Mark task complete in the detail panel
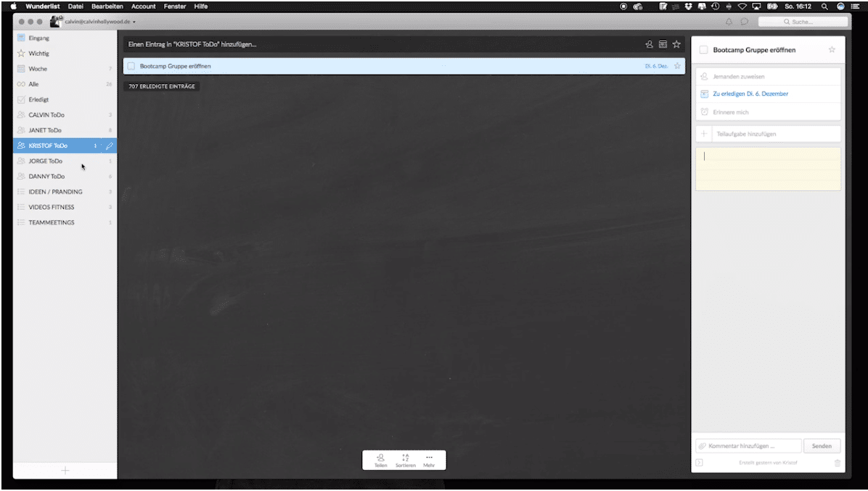Screen dimensions: 868x491 tap(703, 50)
